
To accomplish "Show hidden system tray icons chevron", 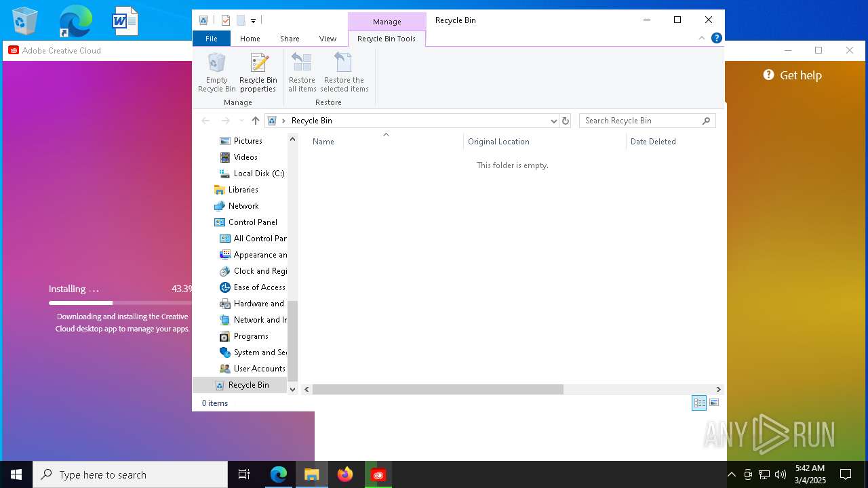I will (732, 474).
